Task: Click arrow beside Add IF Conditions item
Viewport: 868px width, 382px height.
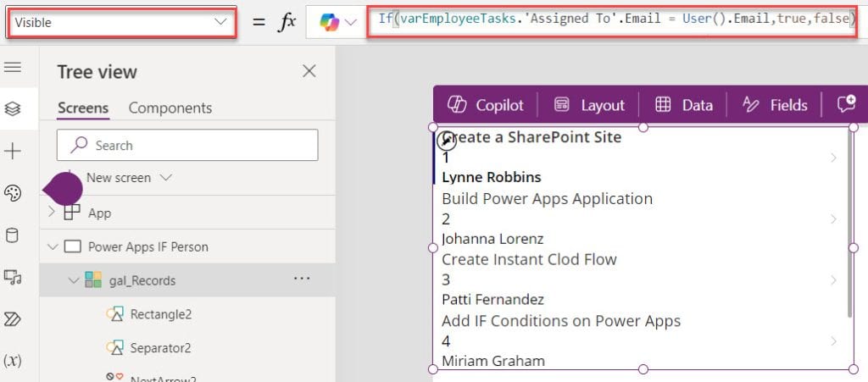Action: click(x=833, y=341)
